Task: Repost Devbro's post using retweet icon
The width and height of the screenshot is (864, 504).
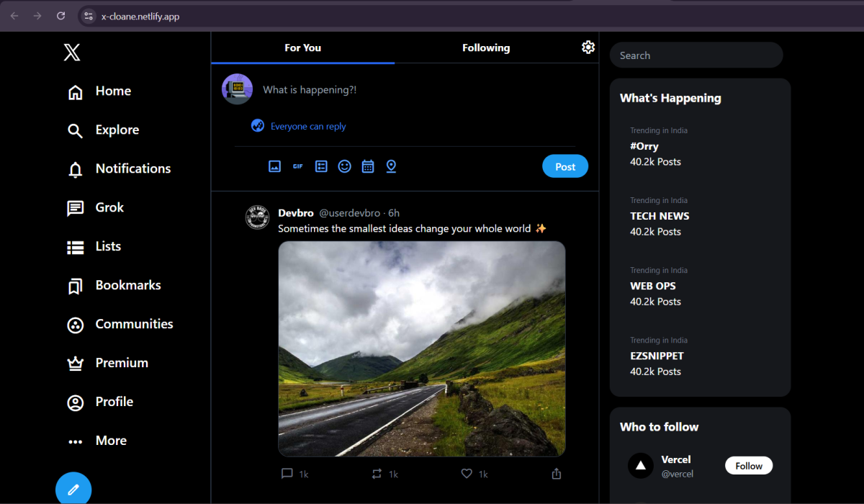Action: [x=377, y=474]
